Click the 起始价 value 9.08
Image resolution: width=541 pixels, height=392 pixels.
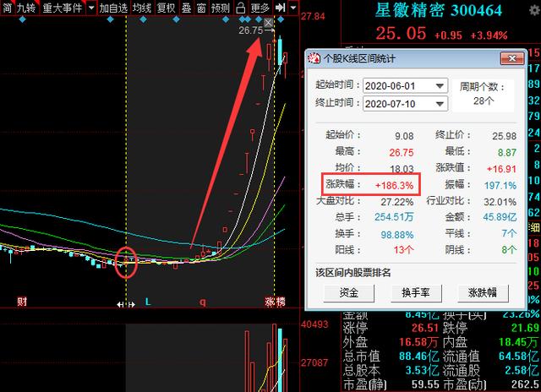(x=404, y=136)
